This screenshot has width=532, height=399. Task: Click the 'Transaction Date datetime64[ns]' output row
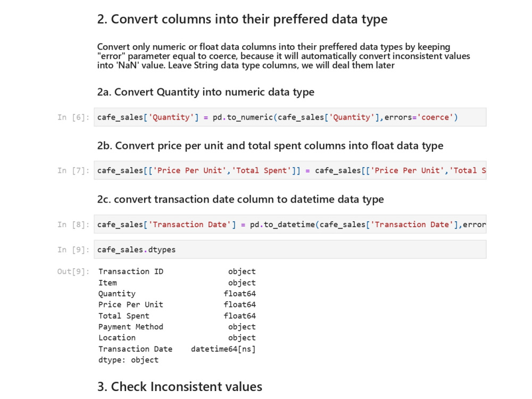[177, 349]
